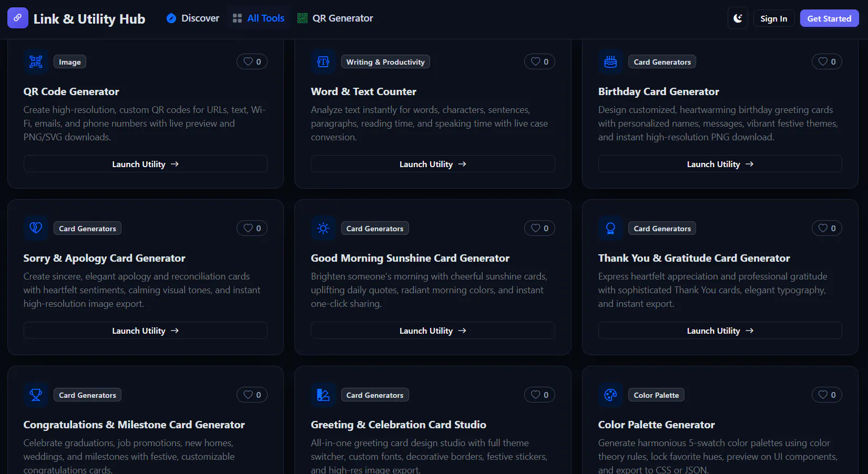Click the Sorry & Apology heart icon

tap(36, 229)
